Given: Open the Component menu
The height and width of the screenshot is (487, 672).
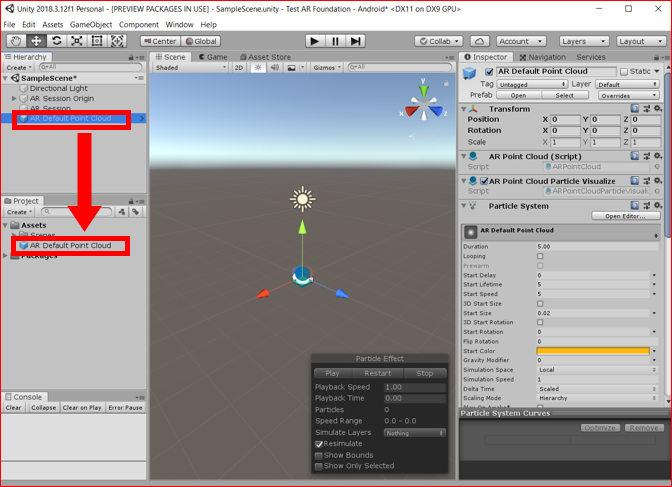Looking at the screenshot, I should [139, 24].
